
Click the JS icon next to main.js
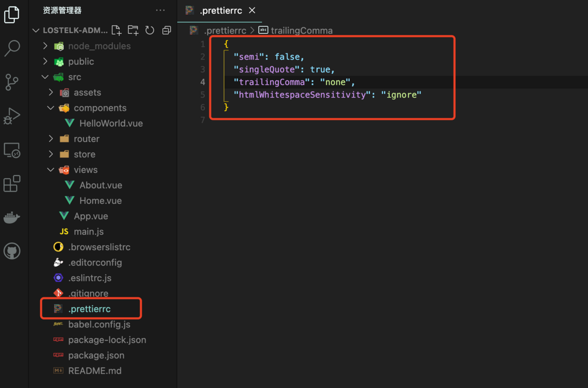tap(64, 232)
